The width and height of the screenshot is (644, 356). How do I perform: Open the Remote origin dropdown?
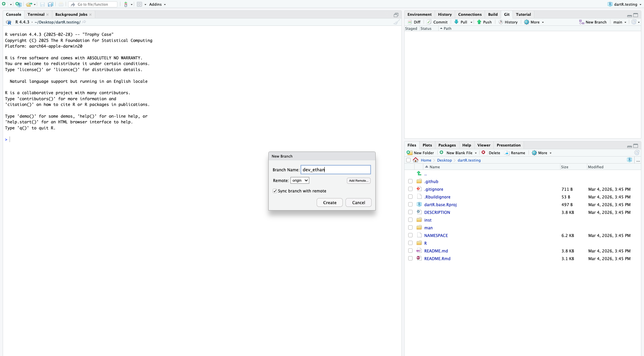pyautogui.click(x=300, y=180)
